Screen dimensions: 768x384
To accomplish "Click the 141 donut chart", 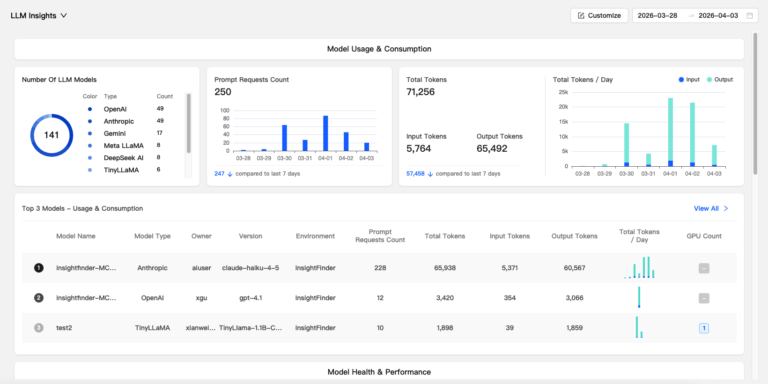I will pyautogui.click(x=51, y=135).
